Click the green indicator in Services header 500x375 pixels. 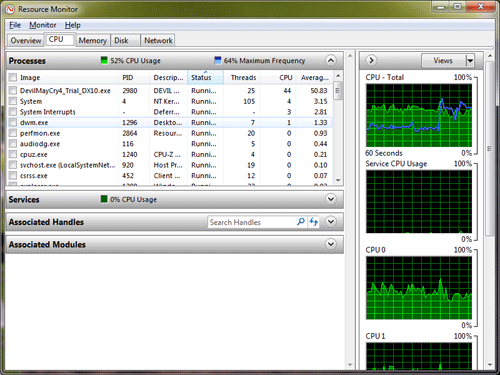[x=104, y=199]
